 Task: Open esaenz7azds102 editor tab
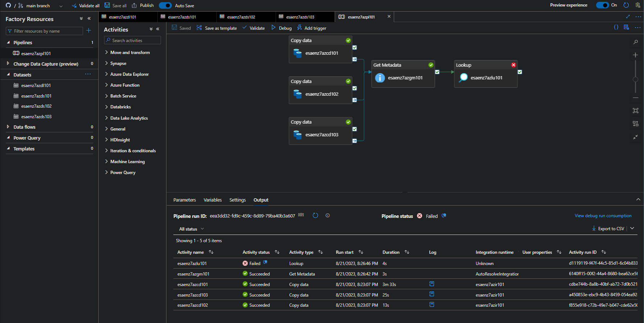(x=246, y=17)
